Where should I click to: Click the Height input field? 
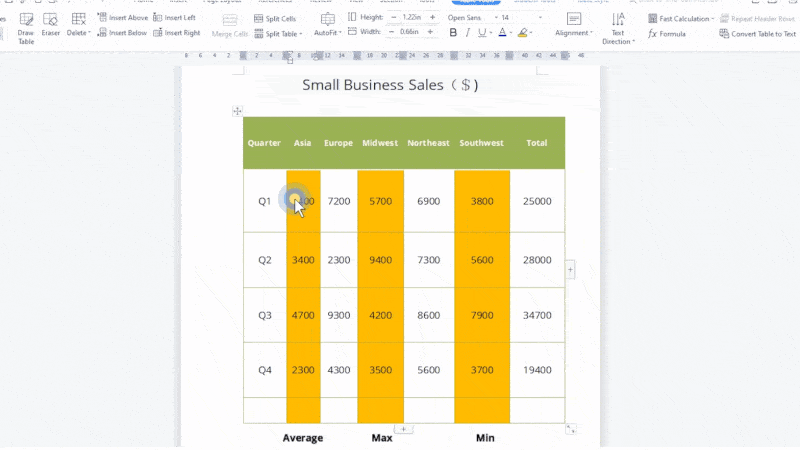pos(412,17)
